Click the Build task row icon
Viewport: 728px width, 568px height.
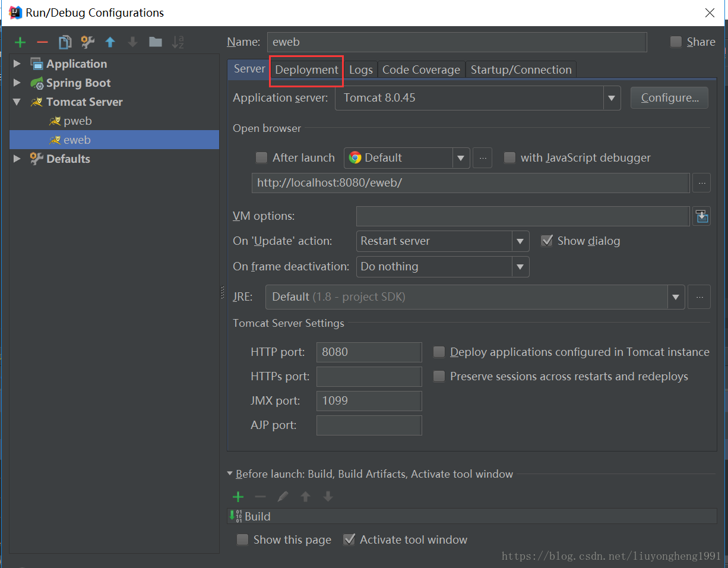coord(236,516)
